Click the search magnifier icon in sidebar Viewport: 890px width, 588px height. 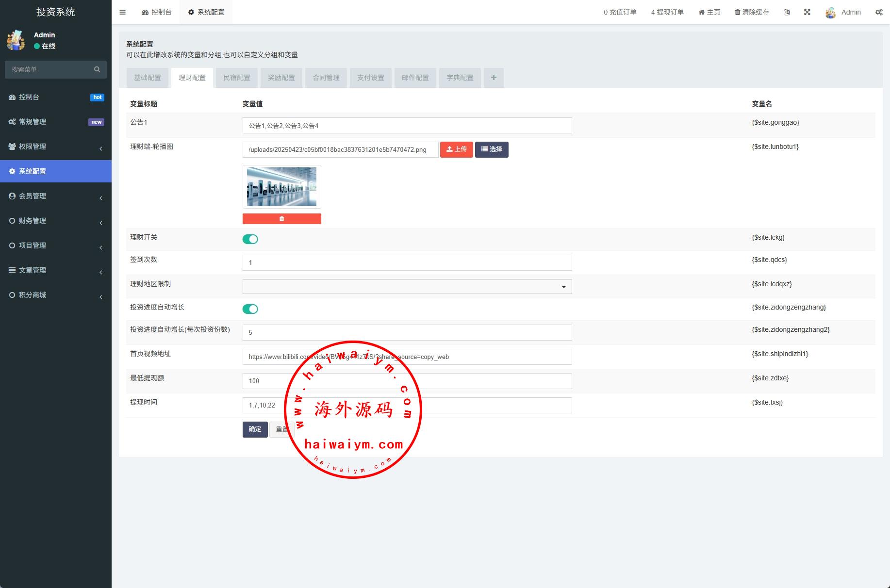(97, 69)
